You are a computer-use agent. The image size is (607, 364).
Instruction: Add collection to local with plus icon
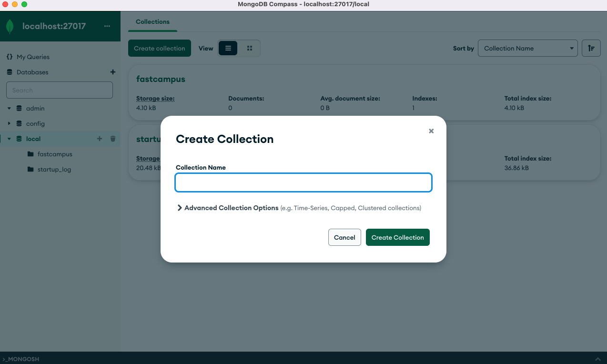[x=100, y=139]
